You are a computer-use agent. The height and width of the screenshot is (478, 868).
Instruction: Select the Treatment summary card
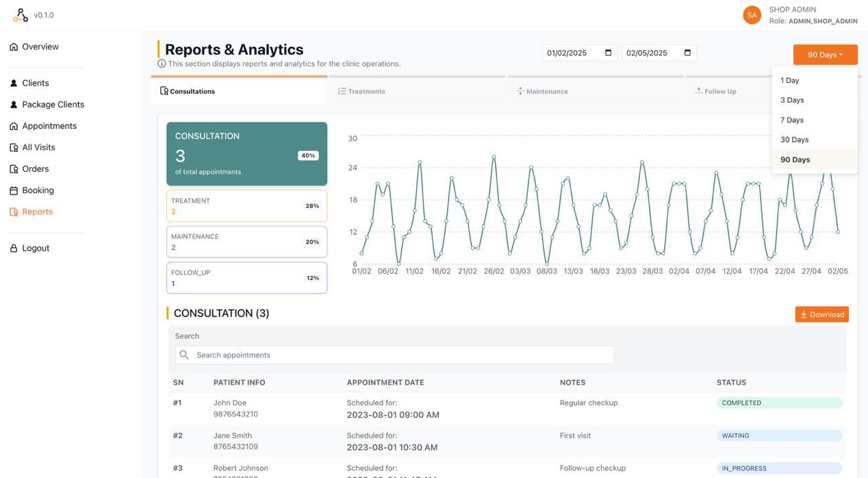246,205
